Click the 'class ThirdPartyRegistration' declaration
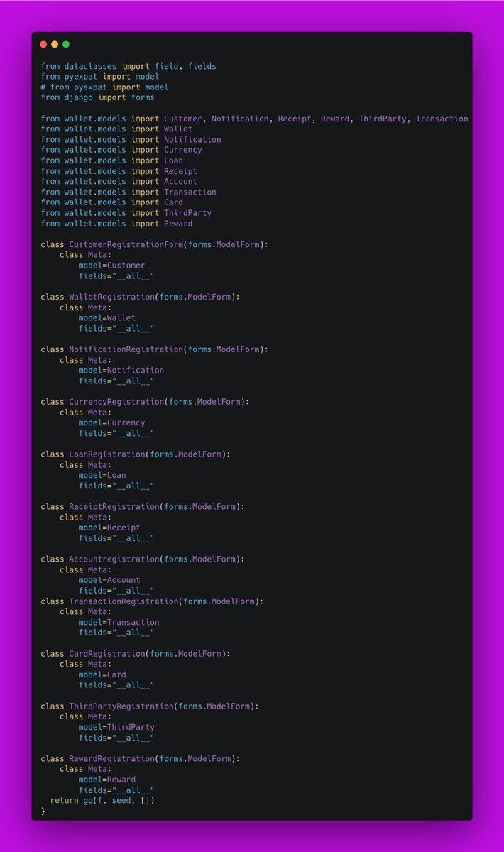Viewport: 504px width, 852px height. [150, 706]
